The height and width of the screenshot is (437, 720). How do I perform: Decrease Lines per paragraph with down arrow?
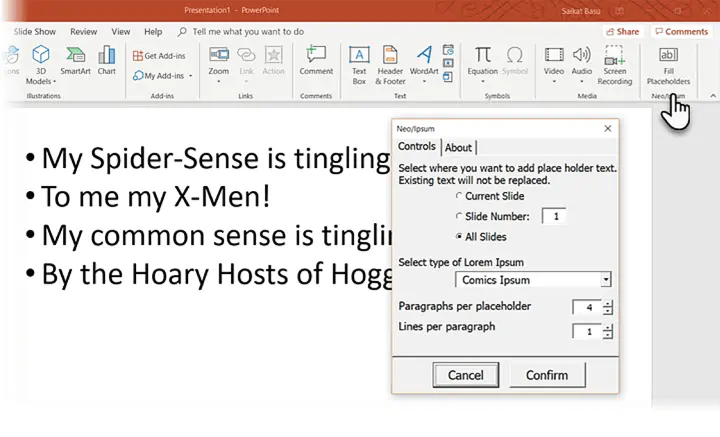coord(608,335)
